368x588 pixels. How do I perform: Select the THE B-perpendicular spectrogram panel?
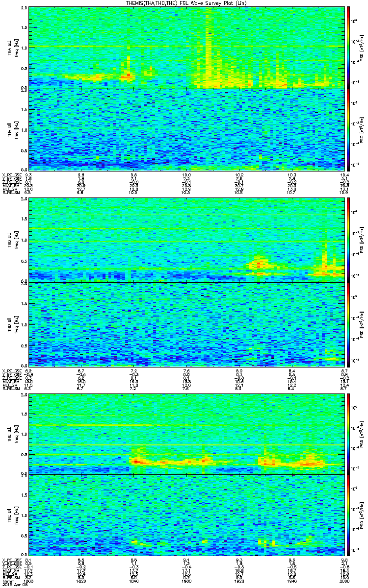click(186, 433)
